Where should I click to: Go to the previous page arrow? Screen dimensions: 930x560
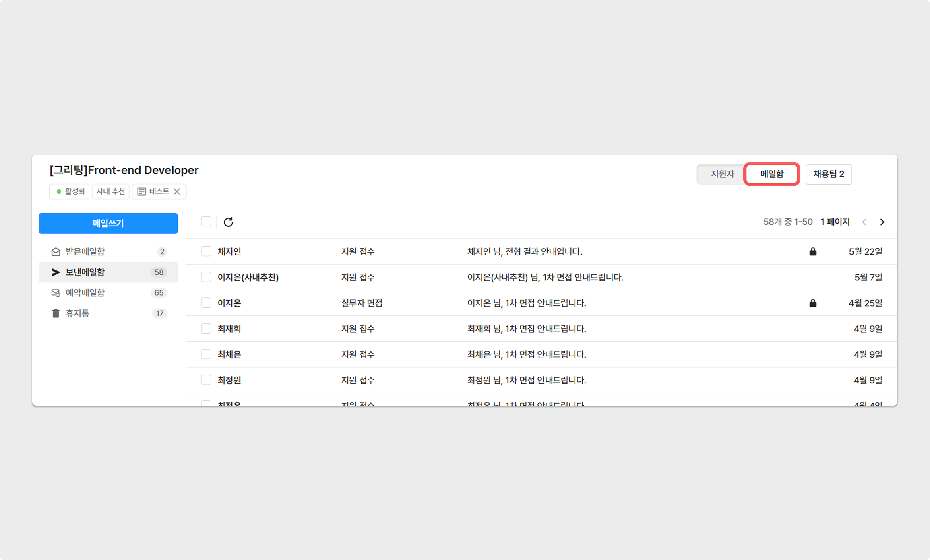(864, 222)
